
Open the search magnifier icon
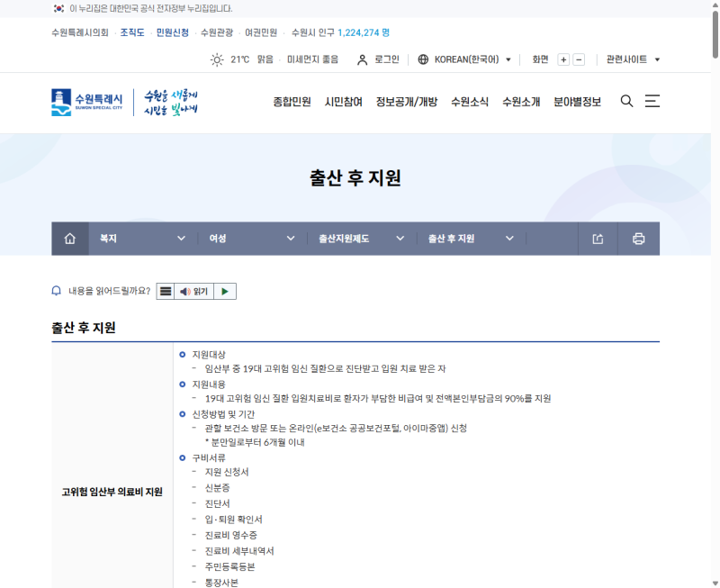pyautogui.click(x=626, y=101)
